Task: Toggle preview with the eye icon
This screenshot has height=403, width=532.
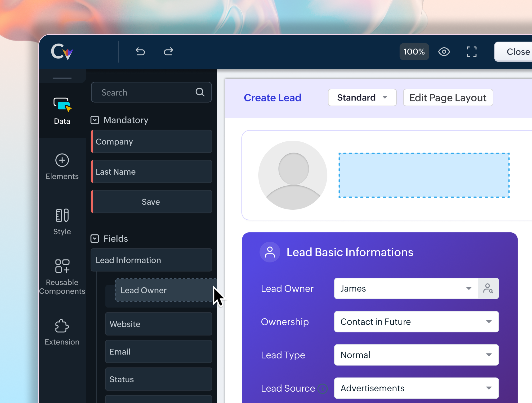Action: [x=444, y=52]
